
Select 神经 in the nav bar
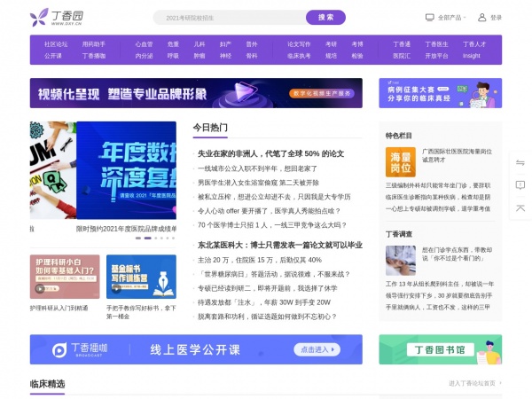225,56
